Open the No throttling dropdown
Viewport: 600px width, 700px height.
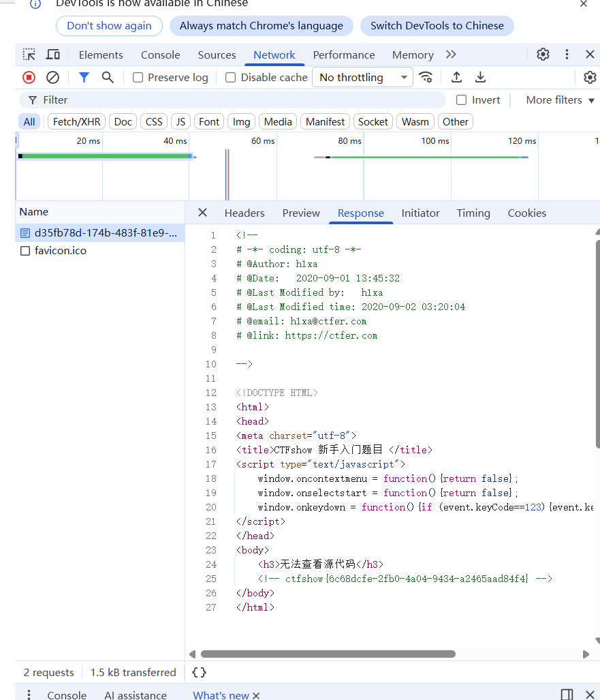[x=362, y=77]
